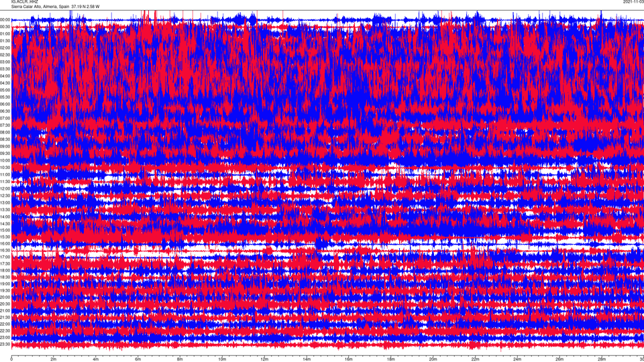644x362 pixels.
Task: Select the 10:30 trace time label
Action: [x=5, y=168]
